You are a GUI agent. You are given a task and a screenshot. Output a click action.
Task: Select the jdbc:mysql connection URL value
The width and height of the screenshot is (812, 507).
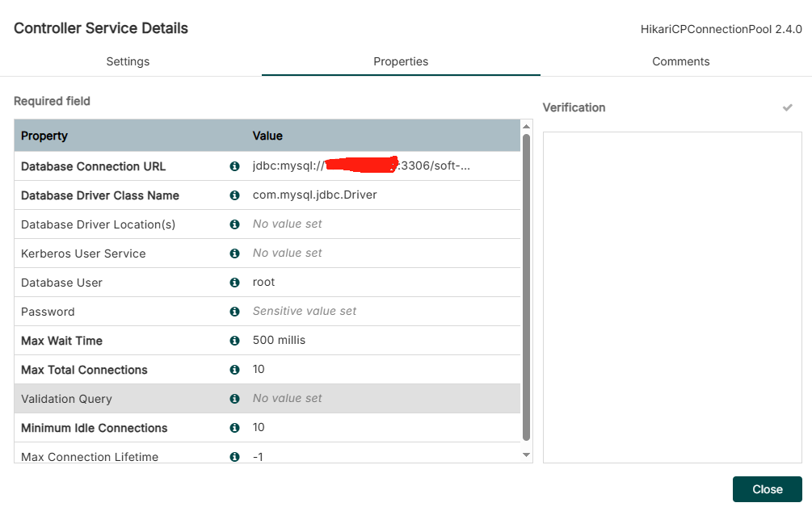361,166
